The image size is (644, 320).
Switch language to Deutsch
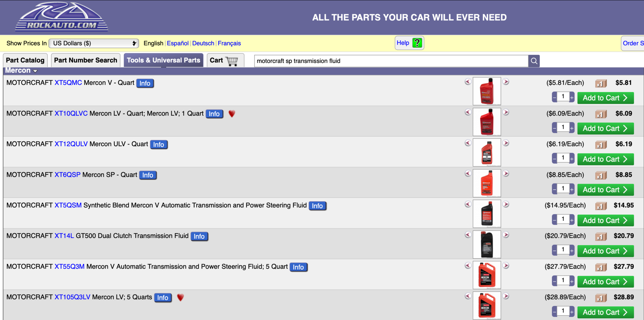coord(203,43)
